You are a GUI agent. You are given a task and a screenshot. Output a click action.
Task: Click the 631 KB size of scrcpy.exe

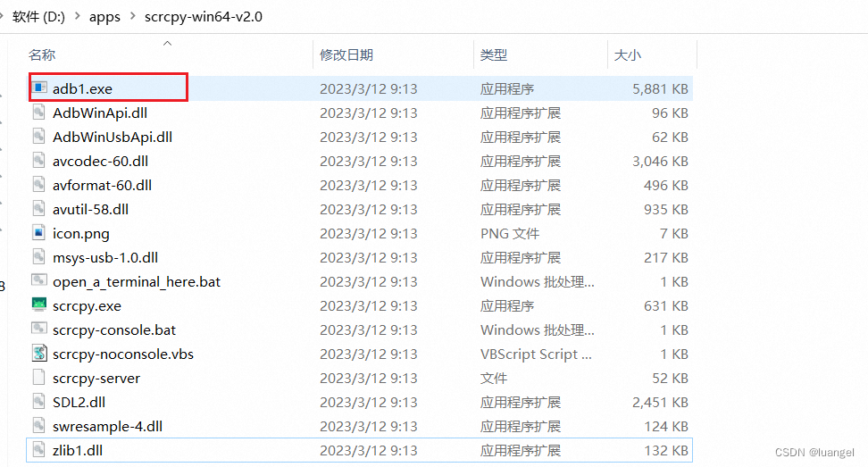[x=666, y=306]
